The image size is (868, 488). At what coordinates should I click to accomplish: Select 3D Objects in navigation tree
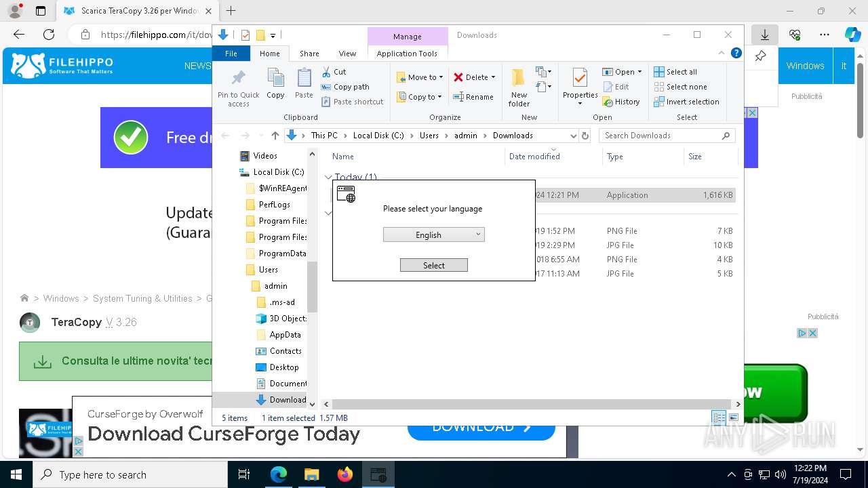tap(288, 319)
